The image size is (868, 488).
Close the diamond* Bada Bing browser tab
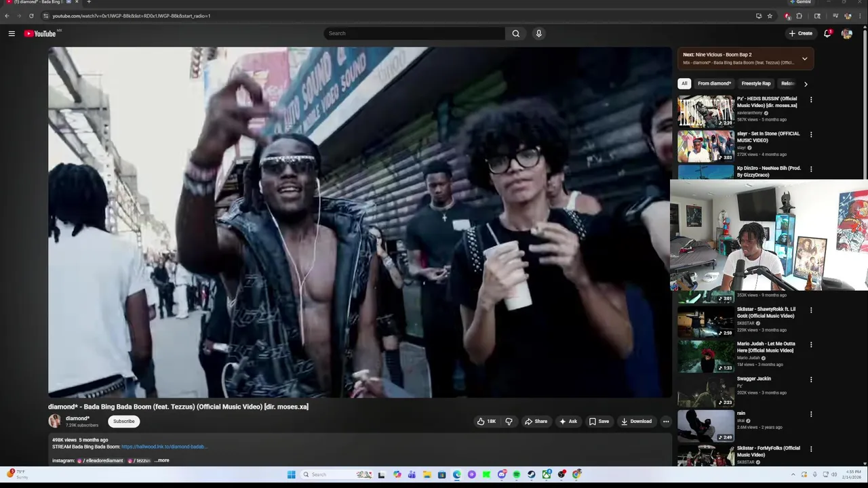(77, 2)
